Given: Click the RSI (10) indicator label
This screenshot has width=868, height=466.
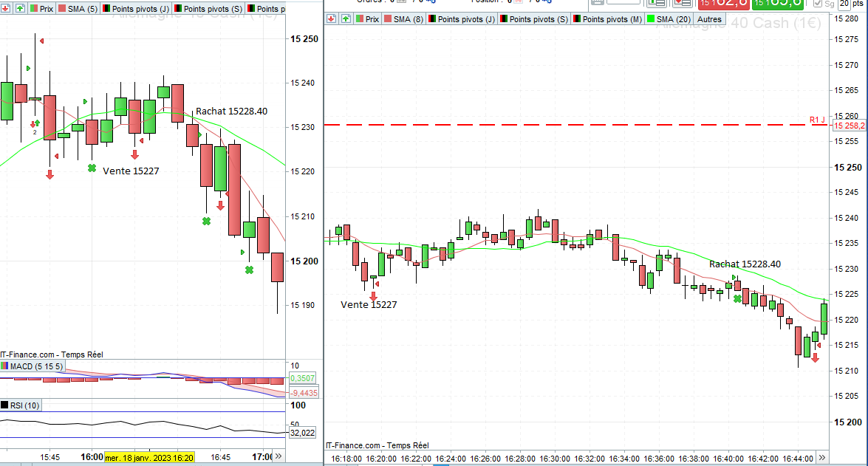Looking at the screenshot, I should tap(21, 405).
